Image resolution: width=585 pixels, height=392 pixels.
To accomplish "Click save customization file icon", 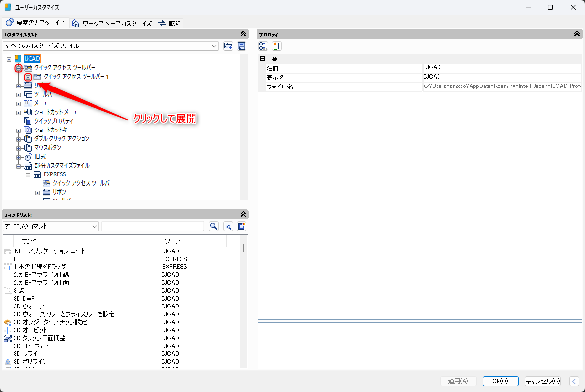I will pos(242,46).
